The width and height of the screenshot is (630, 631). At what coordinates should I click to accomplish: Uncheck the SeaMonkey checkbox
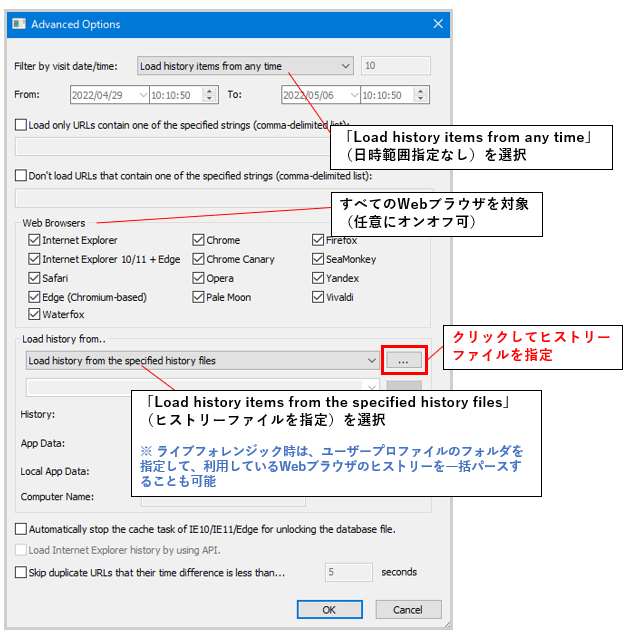pyautogui.click(x=318, y=259)
